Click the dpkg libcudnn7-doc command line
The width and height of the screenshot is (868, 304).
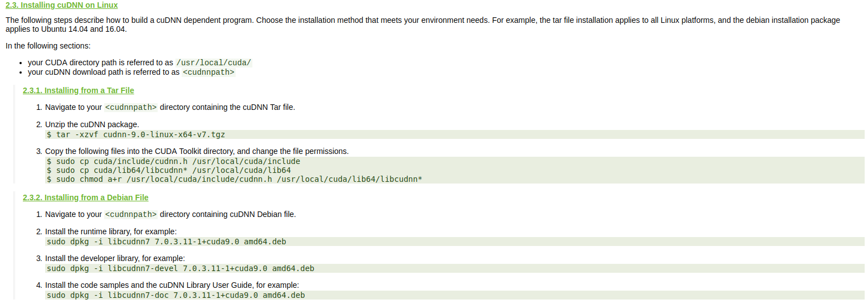click(x=176, y=295)
